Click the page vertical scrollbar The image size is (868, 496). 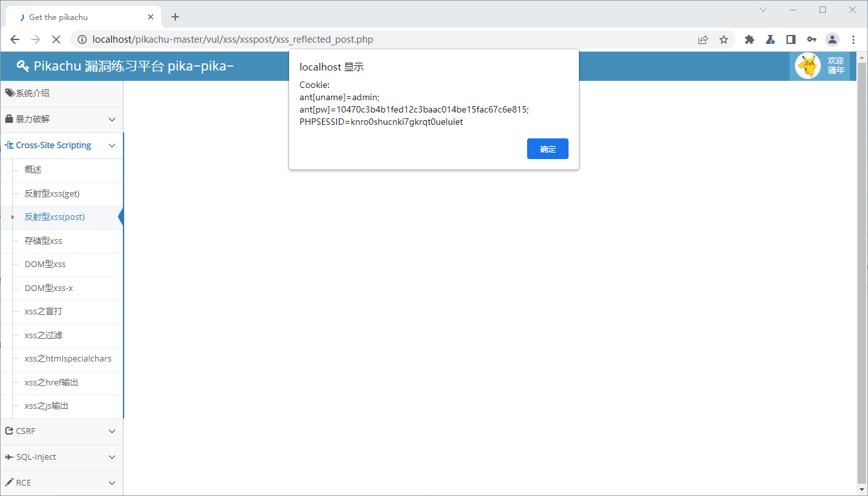[x=862, y=272]
